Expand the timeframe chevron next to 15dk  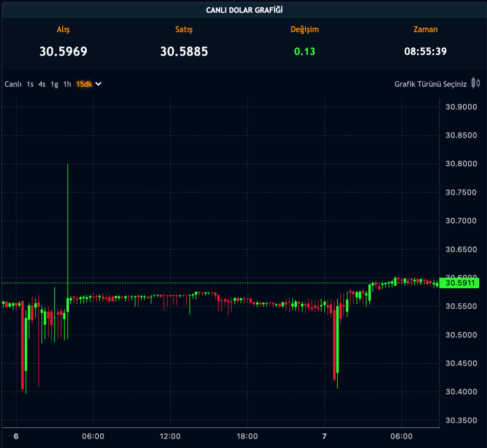pyautogui.click(x=99, y=84)
